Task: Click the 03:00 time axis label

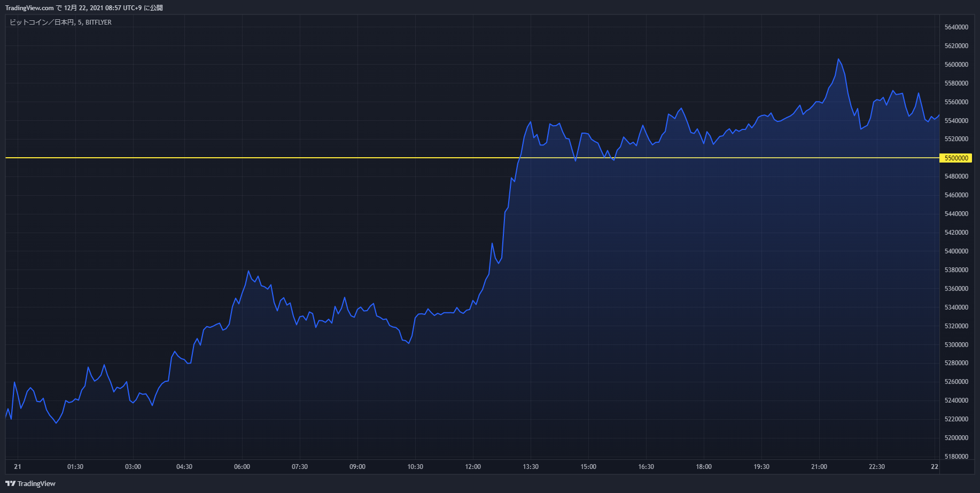Action: [133, 467]
